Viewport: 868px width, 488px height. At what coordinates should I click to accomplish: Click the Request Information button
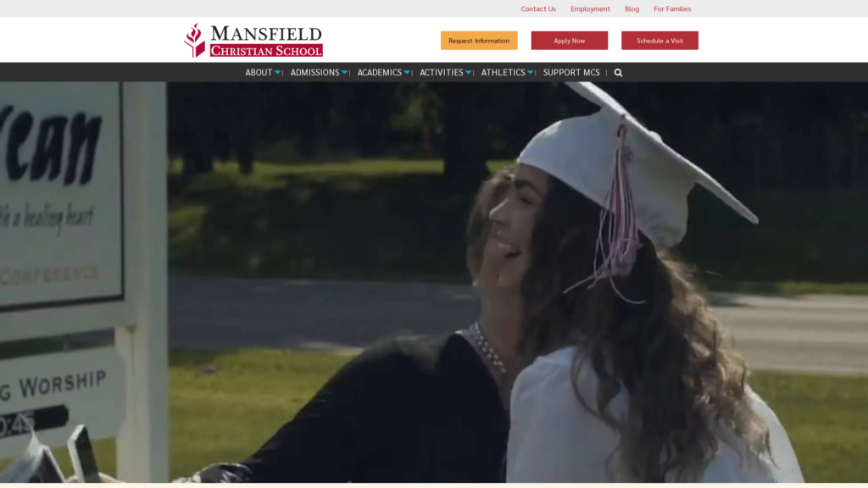click(x=479, y=41)
